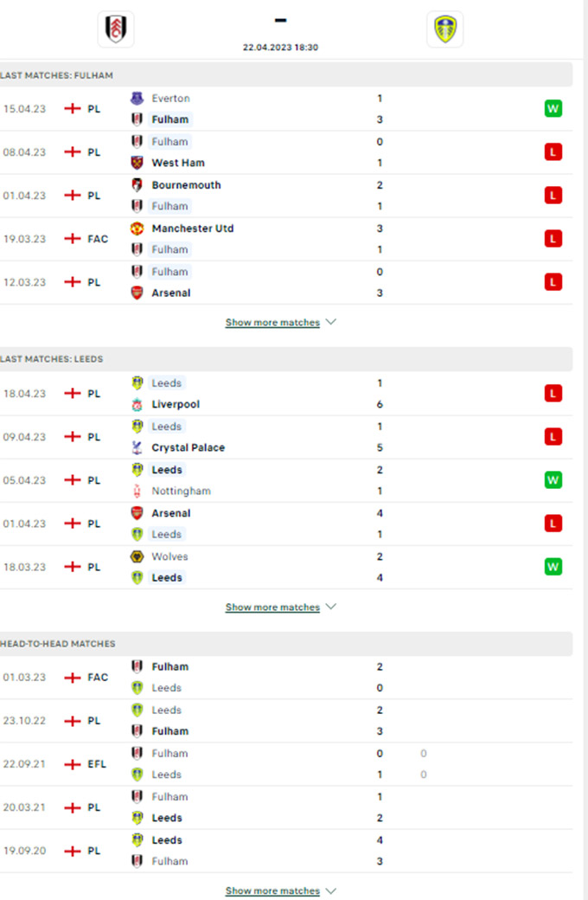This screenshot has width=588, height=900.
Task: Click the Liverpool club badge
Action: (137, 404)
